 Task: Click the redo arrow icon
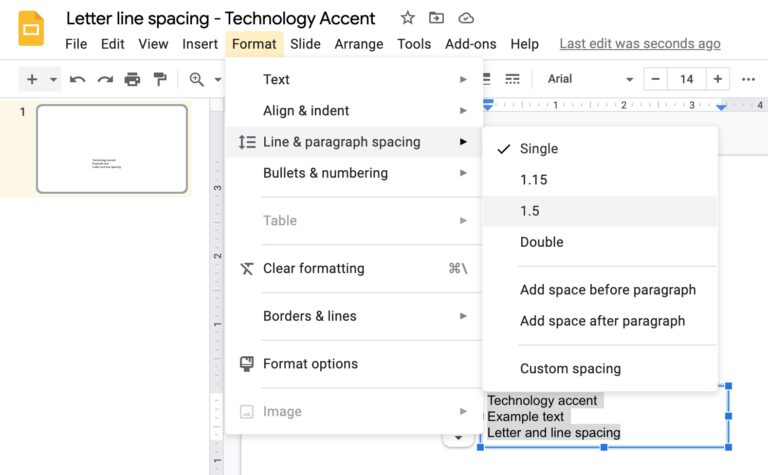pyautogui.click(x=105, y=79)
